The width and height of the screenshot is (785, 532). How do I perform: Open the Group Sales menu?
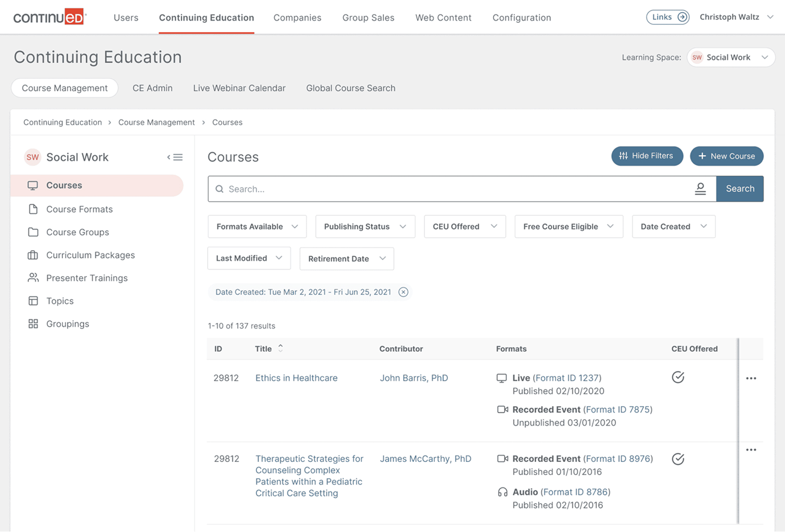pyautogui.click(x=368, y=18)
